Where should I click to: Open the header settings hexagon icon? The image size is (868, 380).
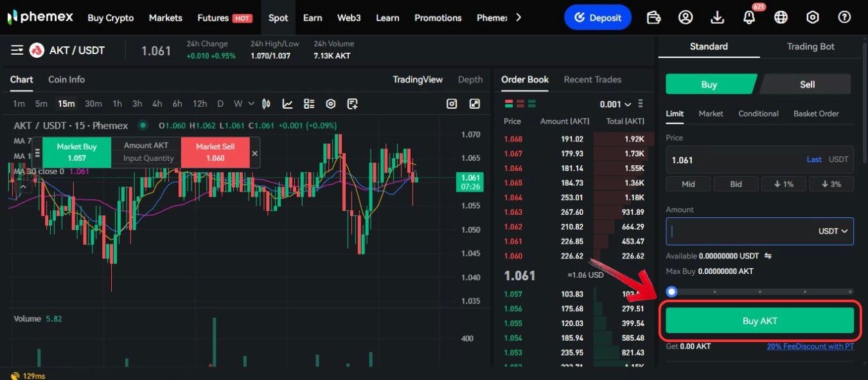(813, 17)
